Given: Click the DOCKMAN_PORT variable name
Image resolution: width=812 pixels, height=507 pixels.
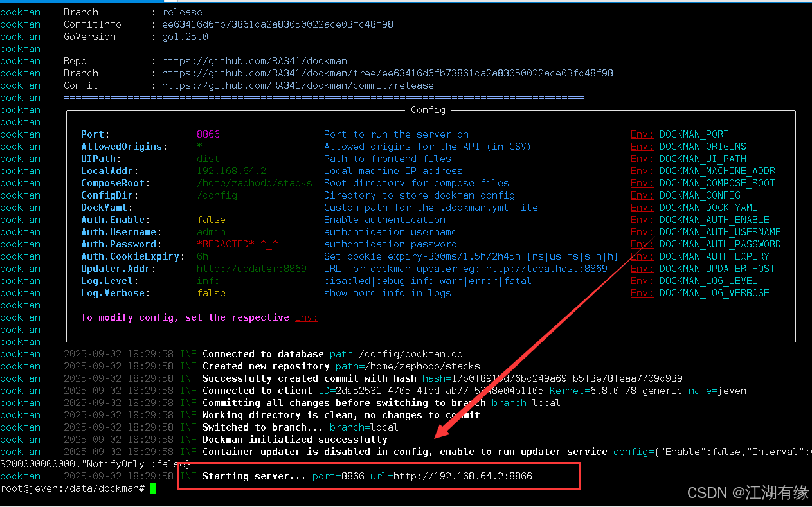Looking at the screenshot, I should click(x=694, y=134).
